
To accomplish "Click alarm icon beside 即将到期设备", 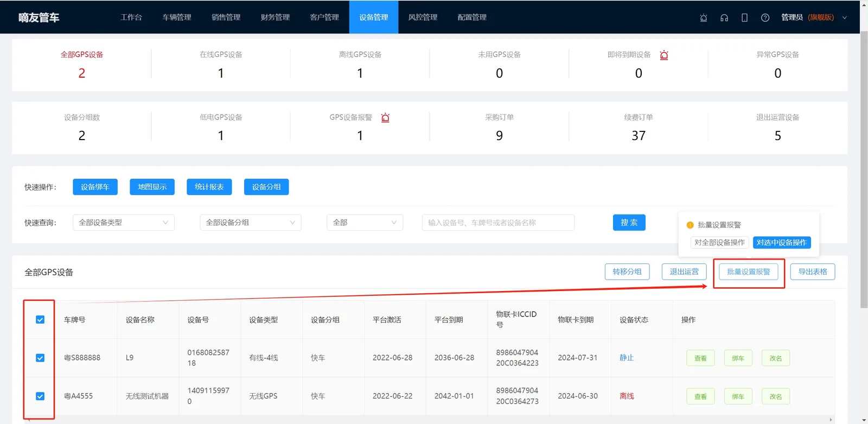I will click(x=664, y=55).
